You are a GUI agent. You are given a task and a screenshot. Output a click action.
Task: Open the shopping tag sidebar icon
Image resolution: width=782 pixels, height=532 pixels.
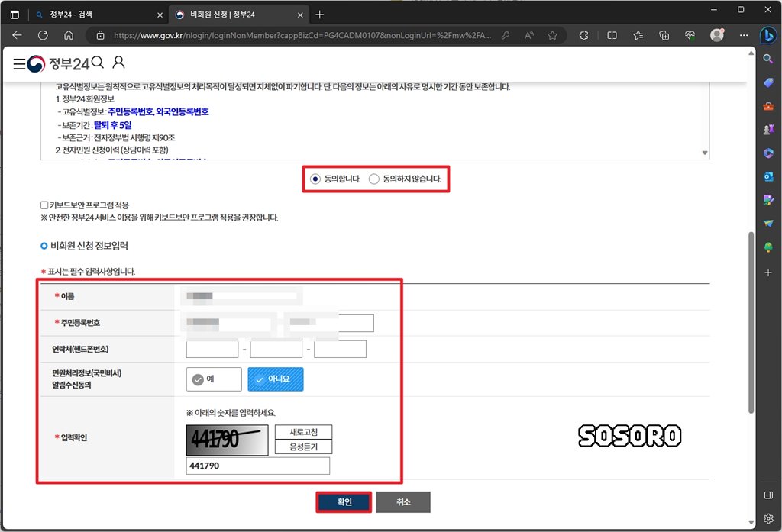[x=768, y=82]
